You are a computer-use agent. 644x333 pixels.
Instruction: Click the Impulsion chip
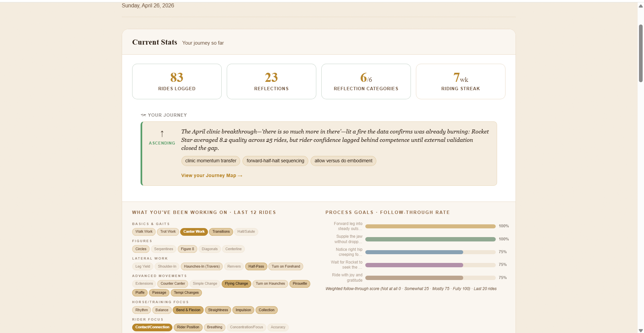tap(243, 310)
